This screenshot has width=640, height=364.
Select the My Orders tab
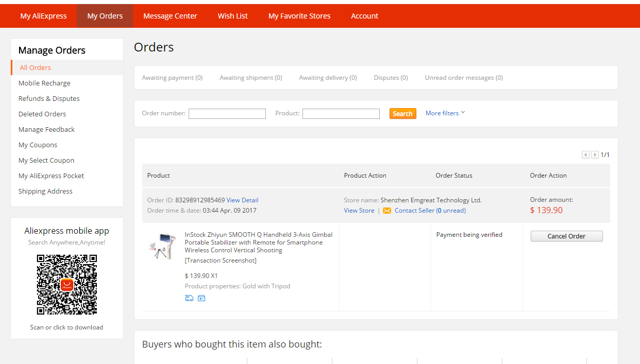coord(105,16)
